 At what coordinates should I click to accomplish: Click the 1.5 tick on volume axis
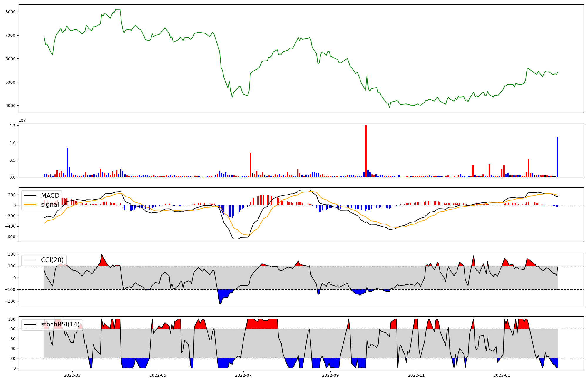coord(12,126)
